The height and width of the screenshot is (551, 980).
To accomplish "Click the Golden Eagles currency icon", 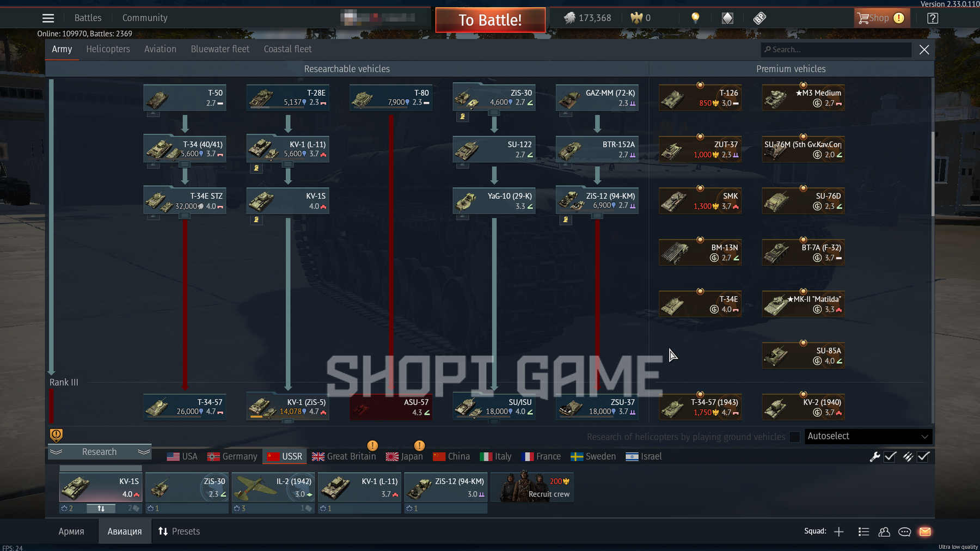I will pos(636,18).
